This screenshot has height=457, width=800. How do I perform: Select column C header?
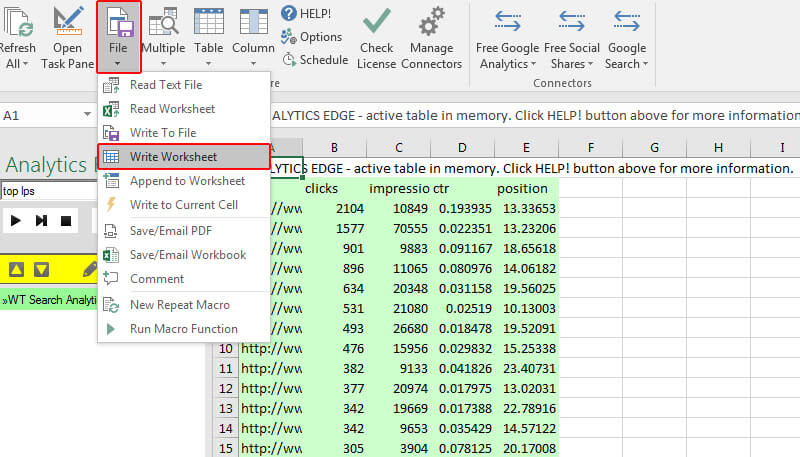point(398,147)
